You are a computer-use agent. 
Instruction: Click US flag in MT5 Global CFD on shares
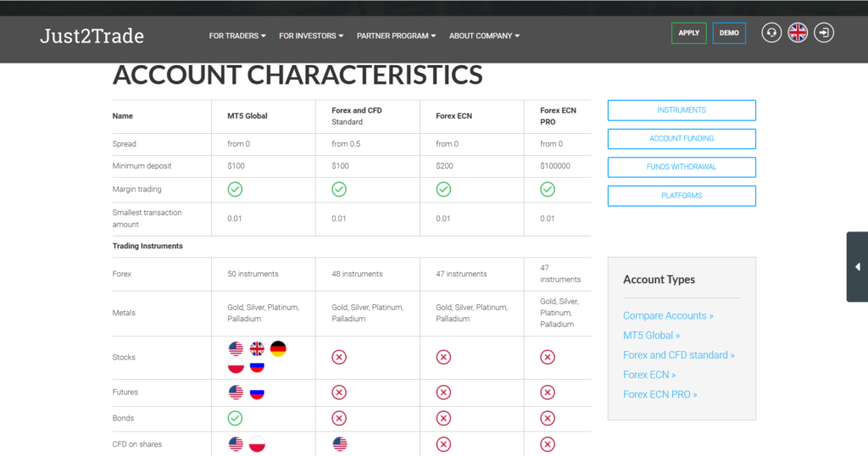click(x=236, y=444)
